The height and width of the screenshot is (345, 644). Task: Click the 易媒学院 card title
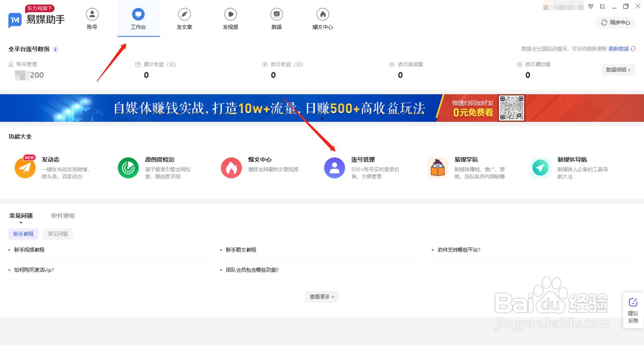[x=466, y=160]
